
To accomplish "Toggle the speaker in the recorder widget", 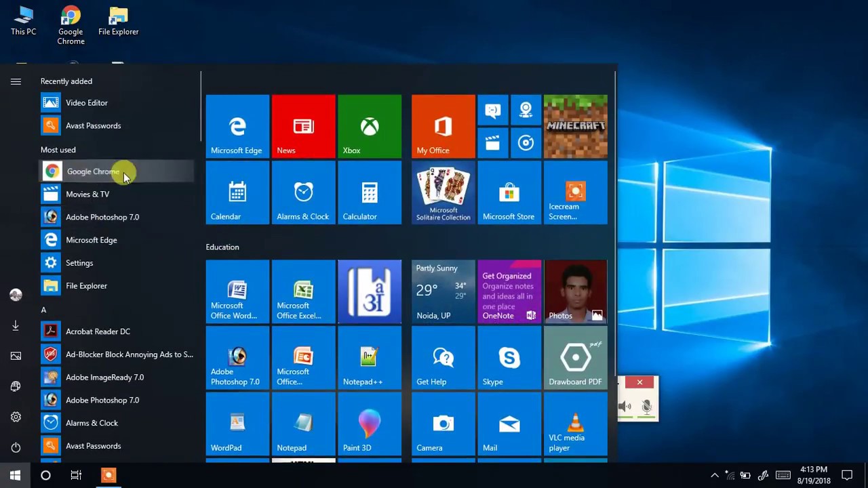I will [625, 407].
